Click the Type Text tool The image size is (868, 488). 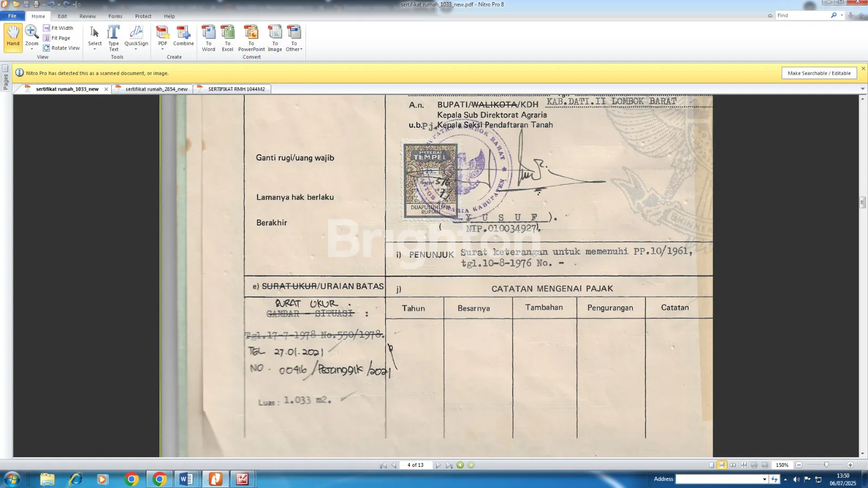[x=113, y=38]
